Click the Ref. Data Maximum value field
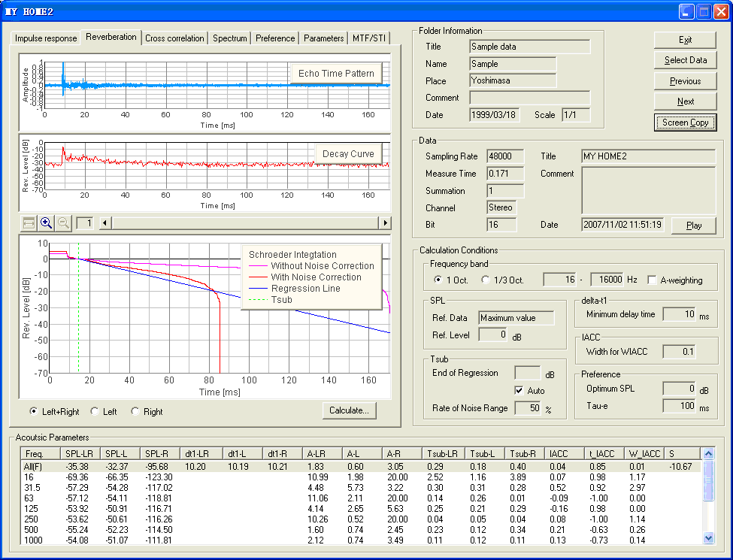Viewport: 733px width, 560px height. tap(516, 318)
